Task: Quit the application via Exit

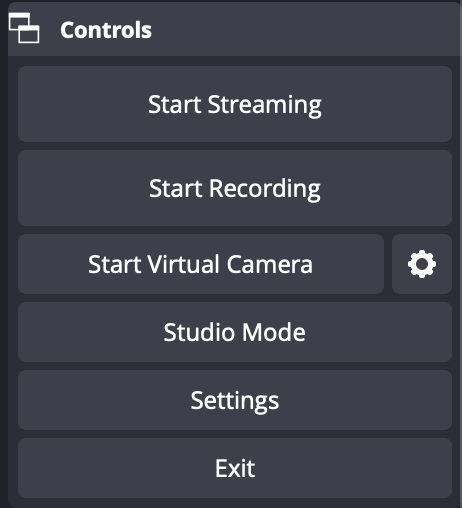Action: coord(235,468)
